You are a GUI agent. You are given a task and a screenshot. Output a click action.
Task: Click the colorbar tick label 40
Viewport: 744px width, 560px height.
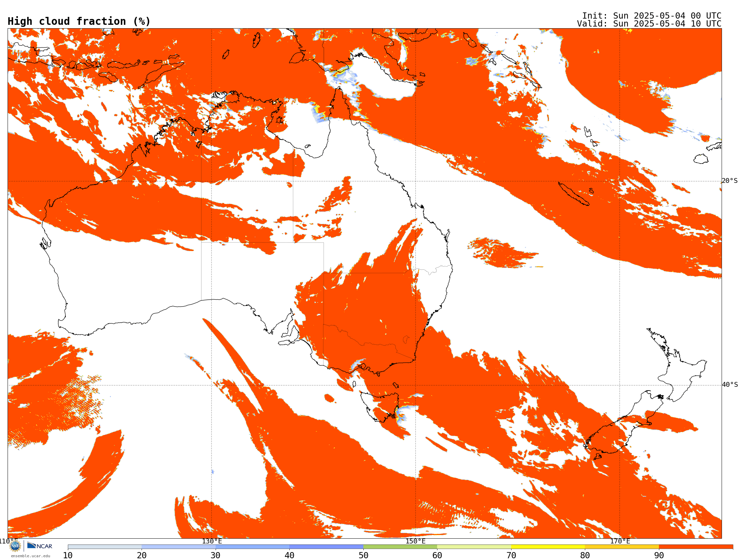(x=289, y=556)
